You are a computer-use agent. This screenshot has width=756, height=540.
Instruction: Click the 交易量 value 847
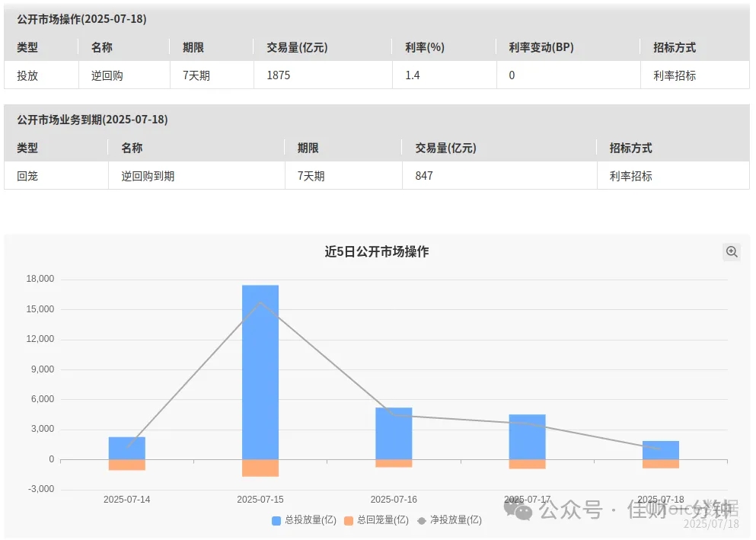click(424, 175)
